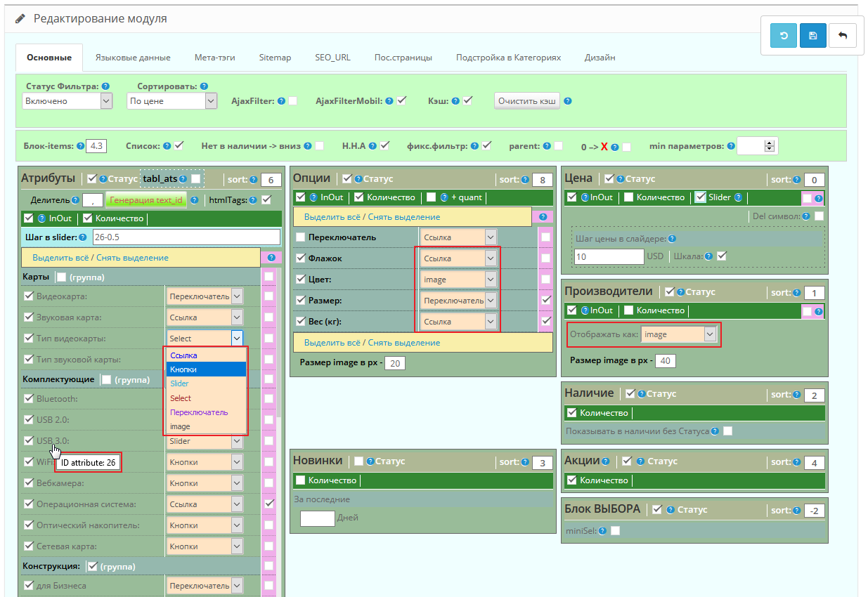868x597 pixels.
Task: Check the Переключатель option checkbox
Action: pyautogui.click(x=301, y=237)
